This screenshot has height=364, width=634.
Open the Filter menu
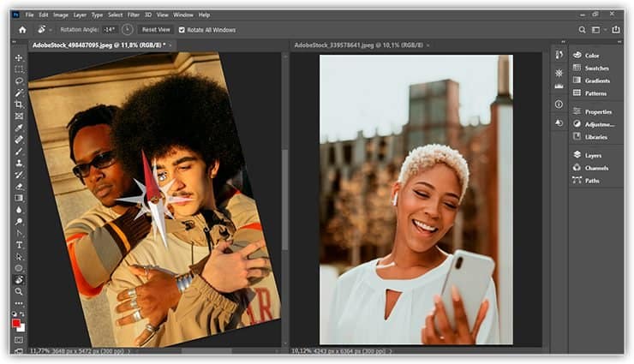pos(133,15)
